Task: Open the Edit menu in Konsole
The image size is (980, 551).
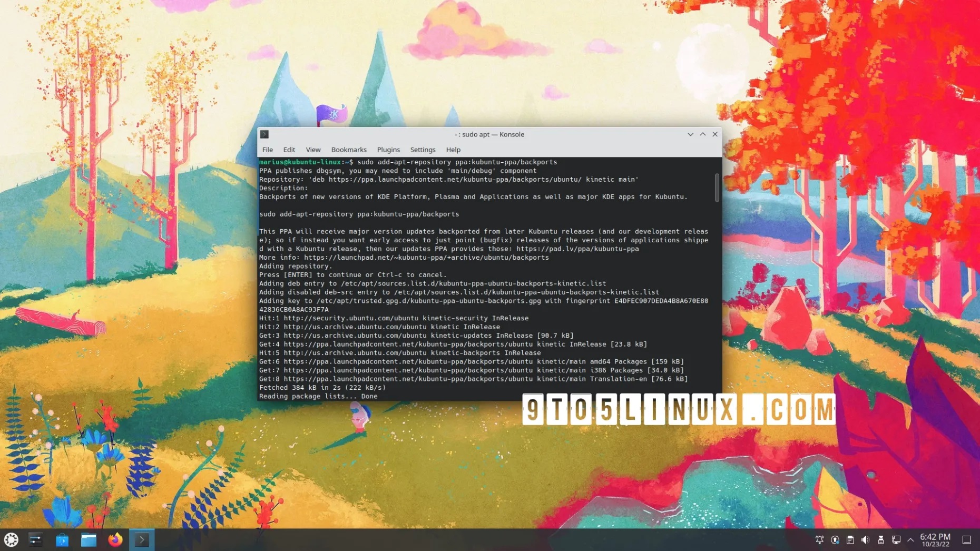Action: tap(289, 150)
